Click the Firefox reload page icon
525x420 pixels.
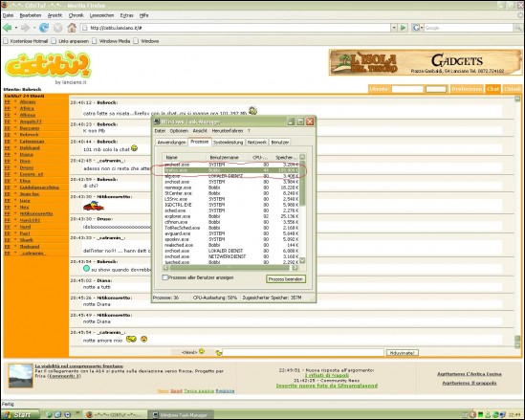click(44, 28)
